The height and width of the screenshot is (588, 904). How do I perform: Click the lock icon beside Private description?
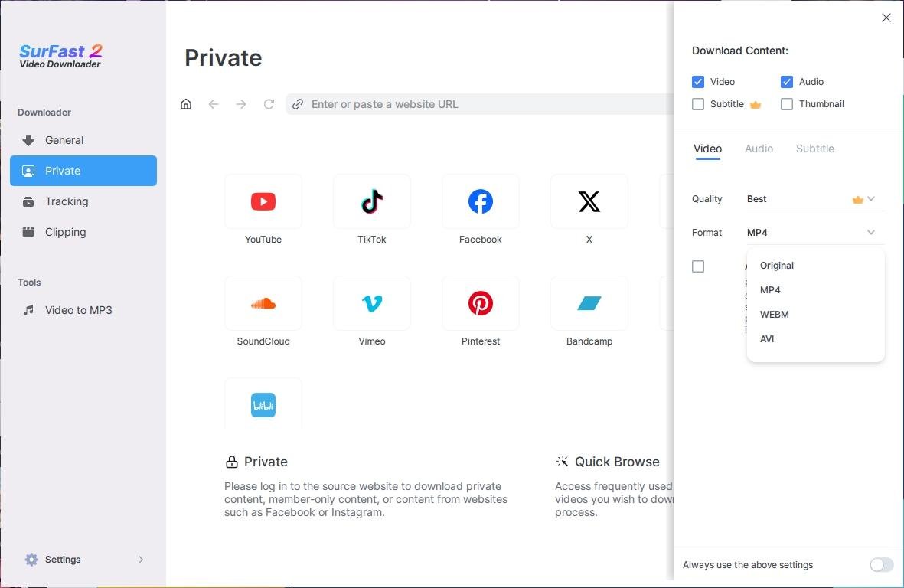pyautogui.click(x=231, y=462)
